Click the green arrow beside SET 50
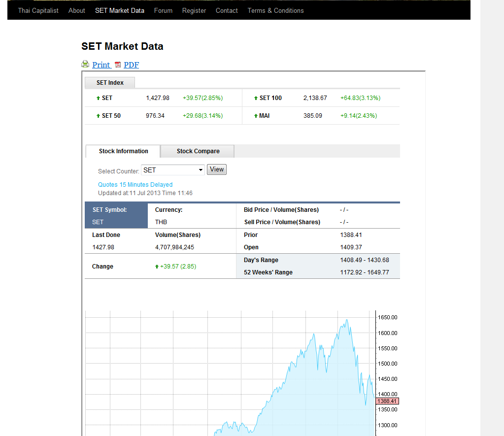Viewport: 504px width, 436px height. tap(98, 116)
